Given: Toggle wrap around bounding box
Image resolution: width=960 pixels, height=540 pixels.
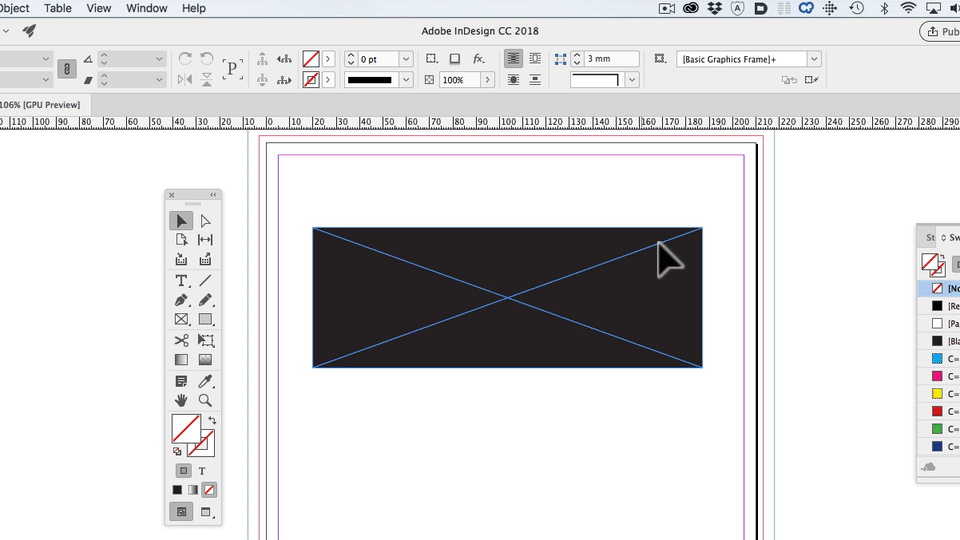Looking at the screenshot, I should [534, 59].
